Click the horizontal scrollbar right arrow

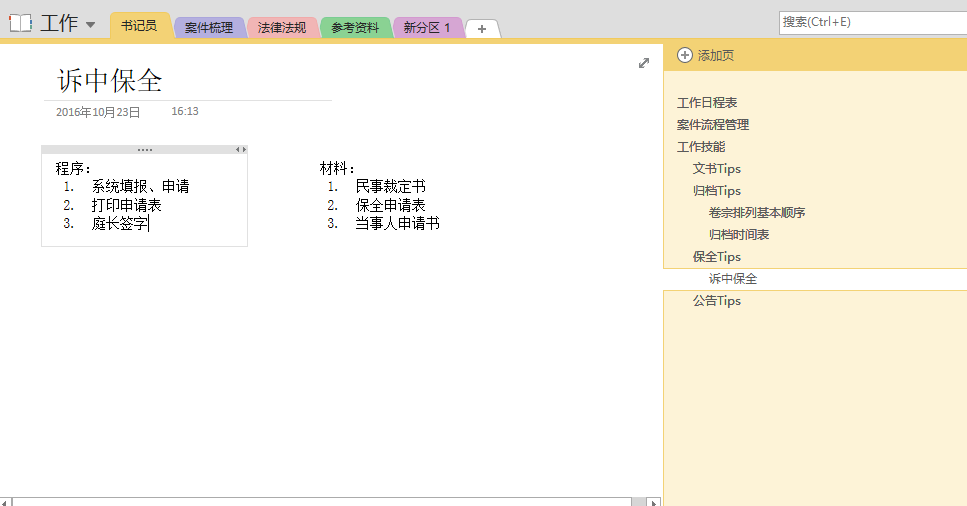(655, 502)
